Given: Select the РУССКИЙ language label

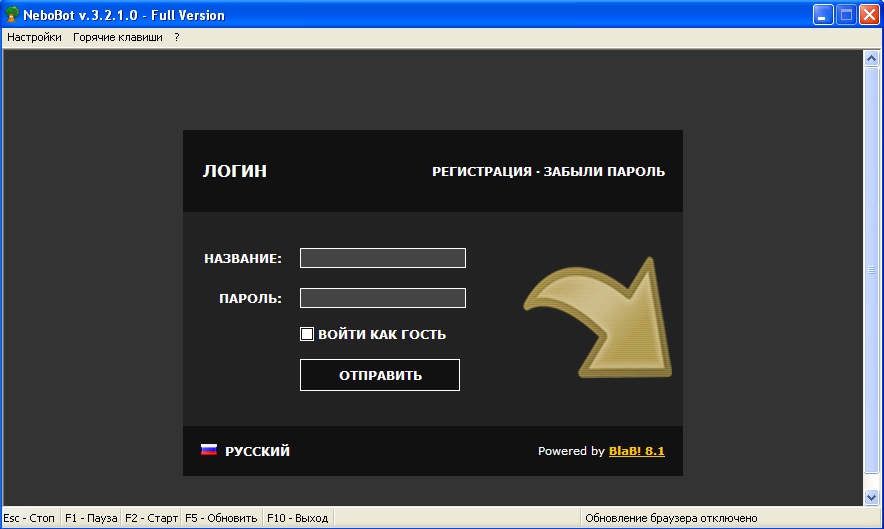Looking at the screenshot, I should 257,452.
